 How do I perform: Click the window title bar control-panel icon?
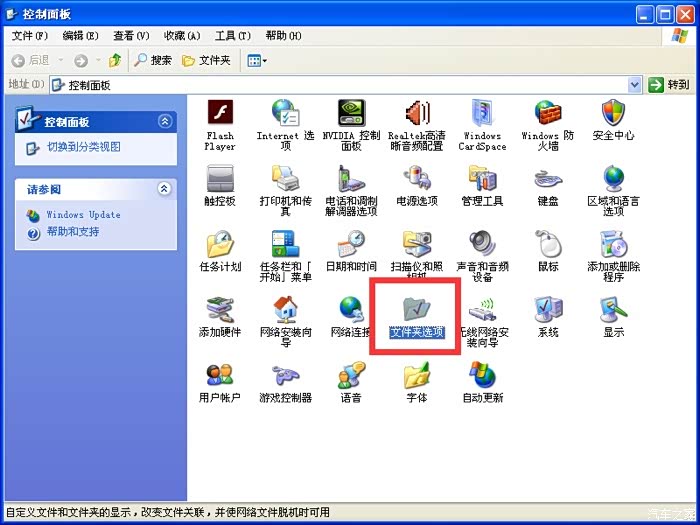tap(12, 14)
